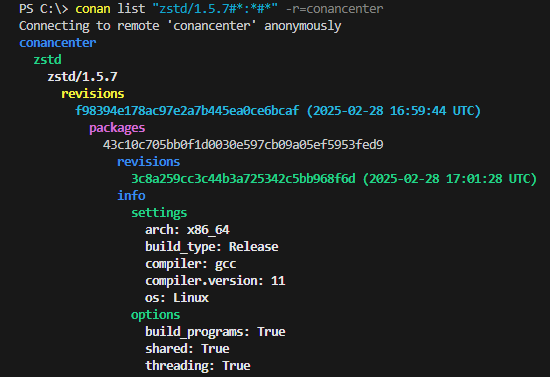Click the 'build_type: Release' line
Image resolution: width=550 pixels, height=377 pixels.
(212, 247)
